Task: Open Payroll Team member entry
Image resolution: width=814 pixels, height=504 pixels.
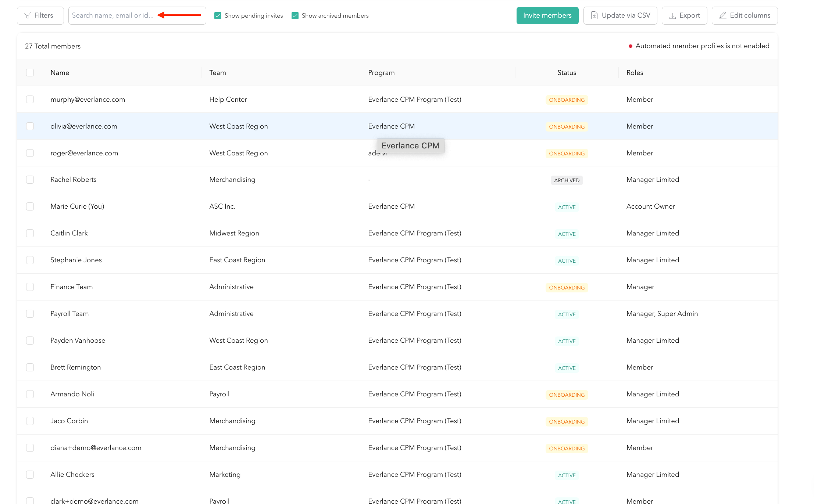Action: (x=69, y=314)
